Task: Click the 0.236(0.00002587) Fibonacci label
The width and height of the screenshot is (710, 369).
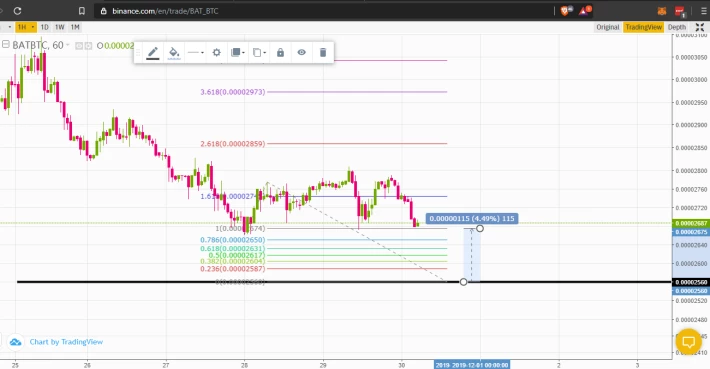Action: click(x=232, y=268)
